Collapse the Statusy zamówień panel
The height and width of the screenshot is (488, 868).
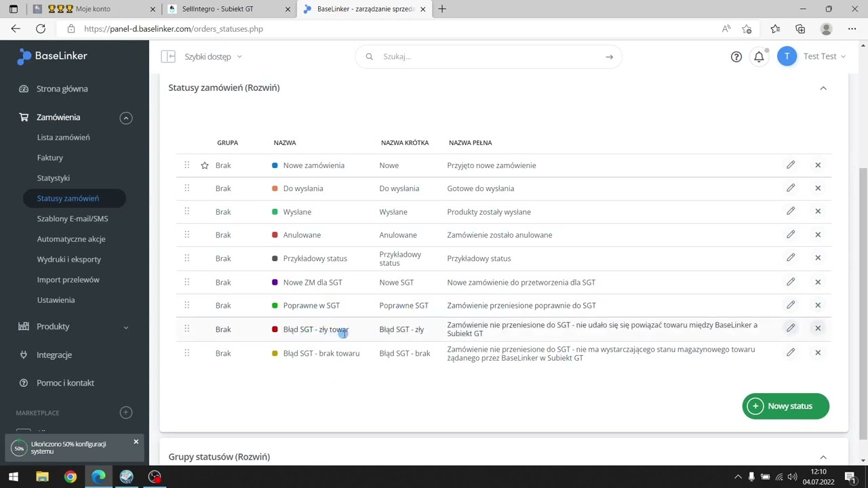(x=823, y=88)
